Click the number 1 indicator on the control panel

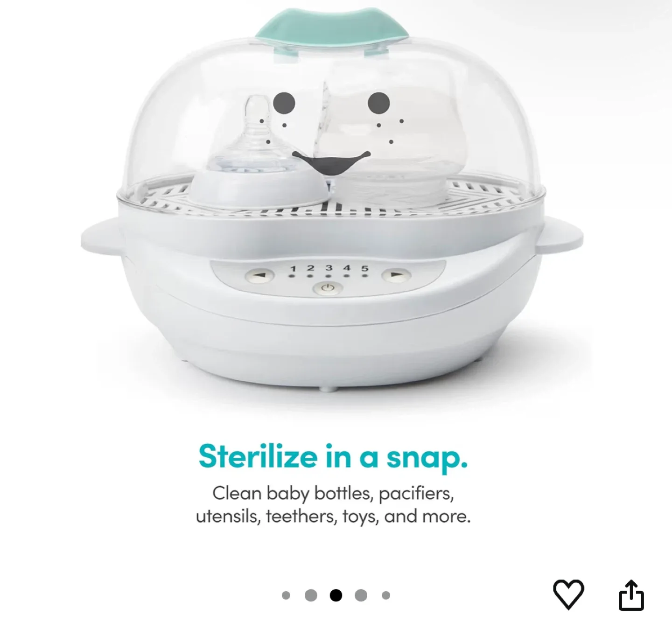click(x=293, y=269)
